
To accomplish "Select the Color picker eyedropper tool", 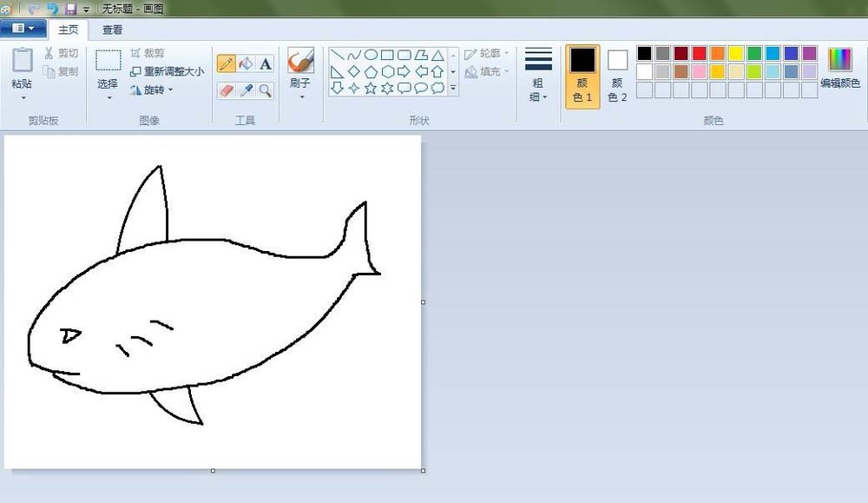I will pyautogui.click(x=246, y=90).
